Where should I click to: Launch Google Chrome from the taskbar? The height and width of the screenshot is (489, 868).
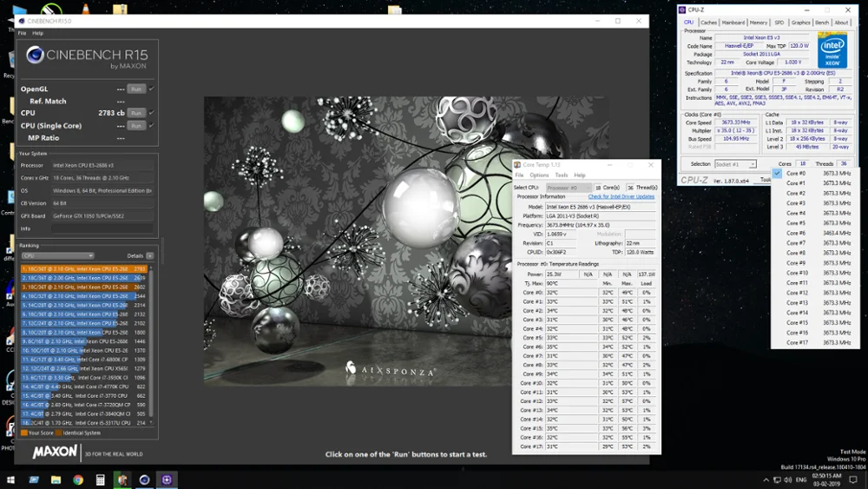(78, 479)
